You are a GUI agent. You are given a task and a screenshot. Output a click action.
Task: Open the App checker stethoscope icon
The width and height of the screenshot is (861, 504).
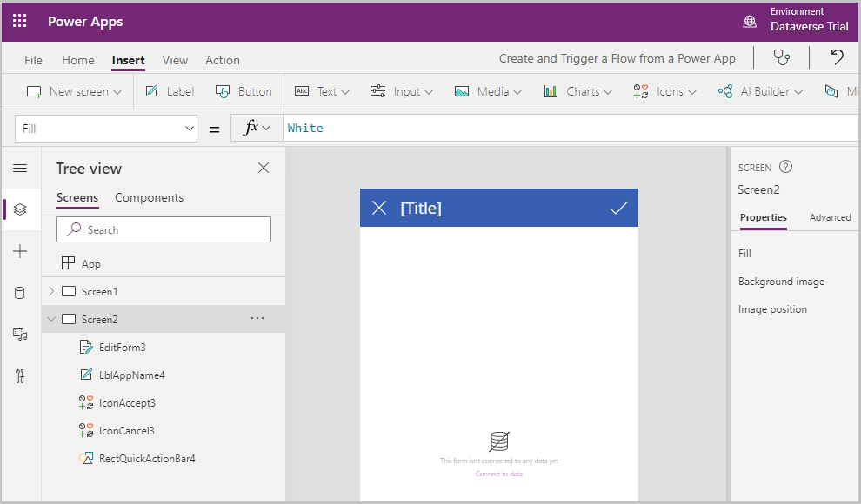point(781,57)
